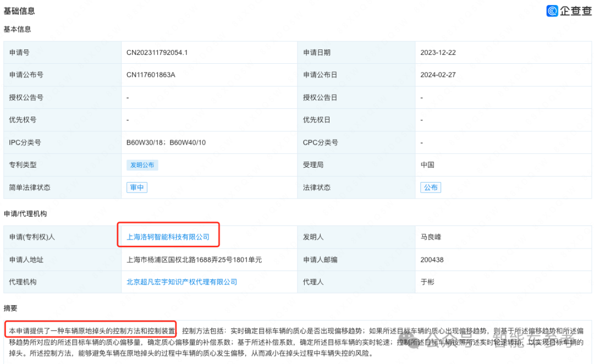
Task: Select publication date 2024-02-27
Action: click(x=438, y=75)
